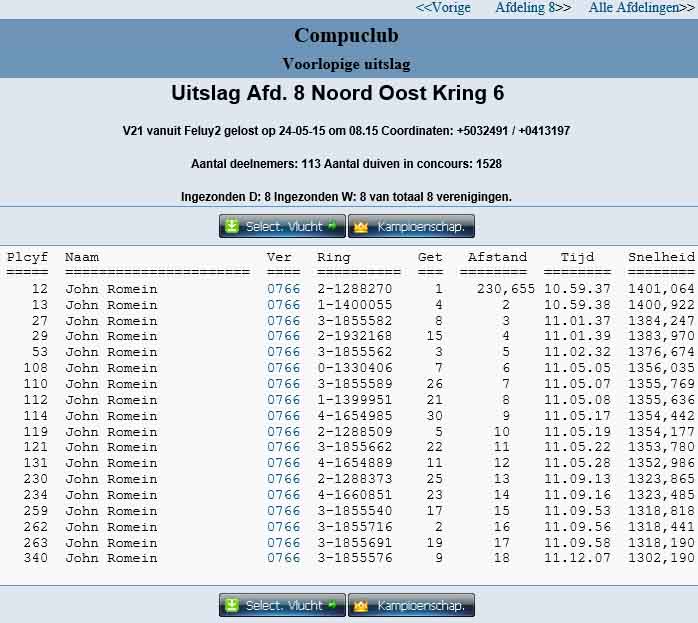Image resolution: width=698 pixels, height=623 pixels.
Task: Open the Alle Afdelingen>> link
Action: coord(641,8)
